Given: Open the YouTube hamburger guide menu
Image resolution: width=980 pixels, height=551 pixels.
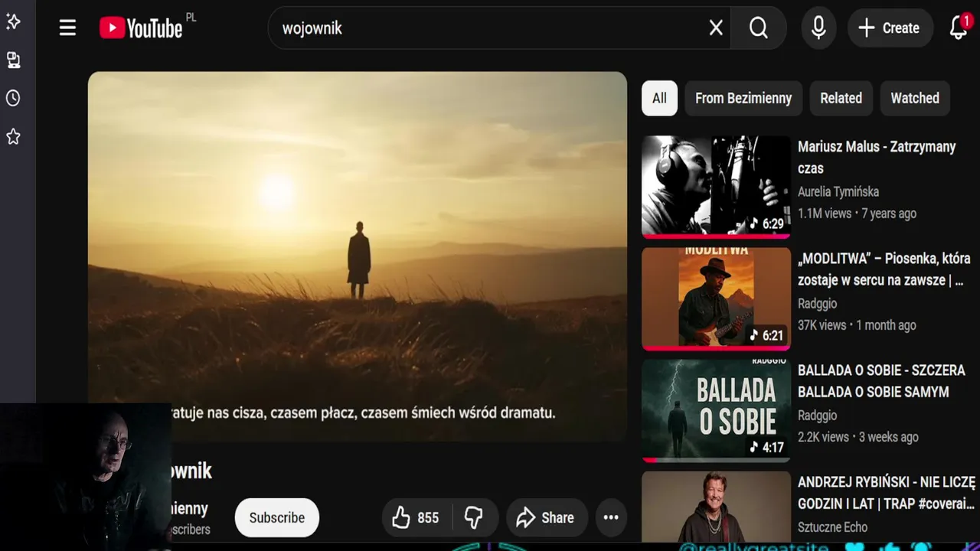Looking at the screenshot, I should click(x=67, y=28).
